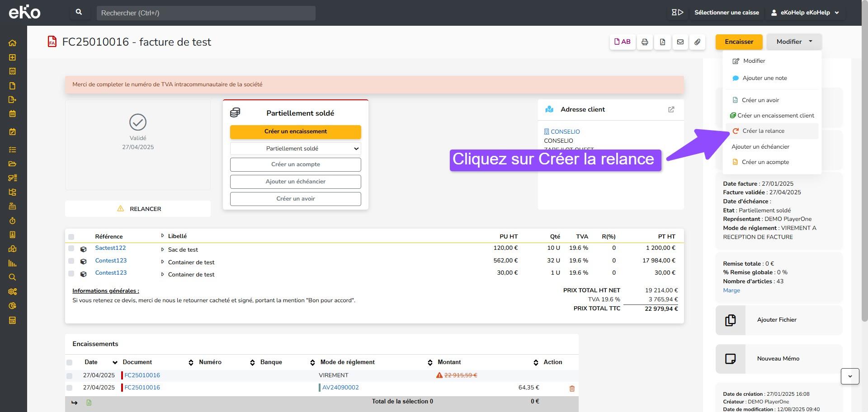
Task: Open the CONSELIO client link
Action: coord(565,132)
